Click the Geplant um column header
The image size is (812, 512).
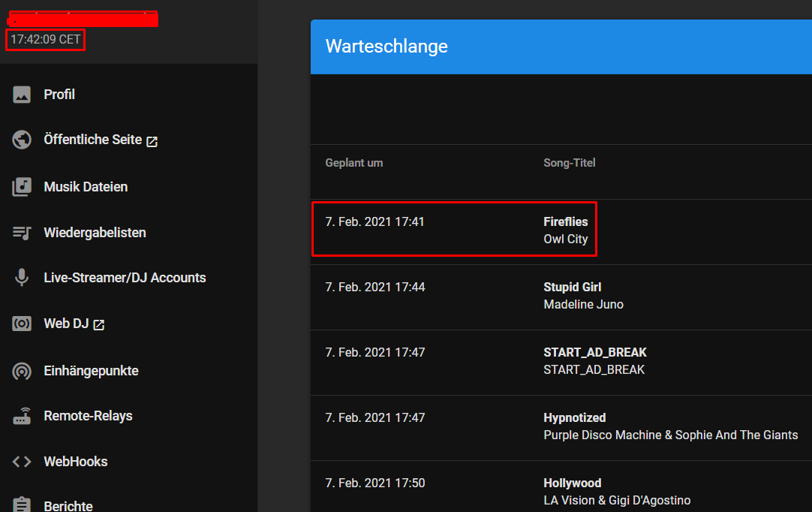coord(354,163)
